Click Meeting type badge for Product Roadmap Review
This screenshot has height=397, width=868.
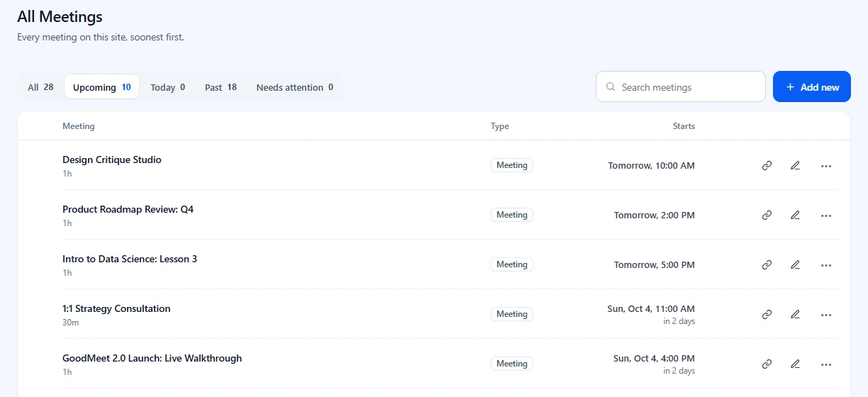pyautogui.click(x=512, y=215)
